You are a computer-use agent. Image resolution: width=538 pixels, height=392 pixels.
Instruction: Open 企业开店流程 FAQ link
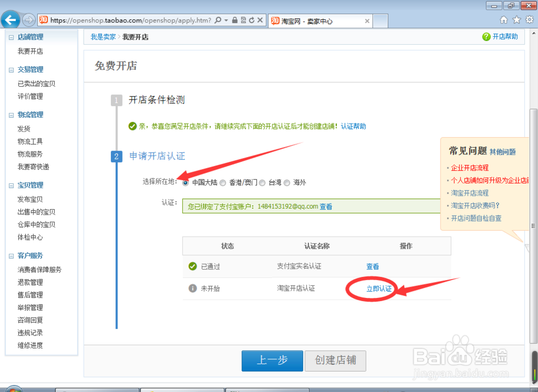470,168
